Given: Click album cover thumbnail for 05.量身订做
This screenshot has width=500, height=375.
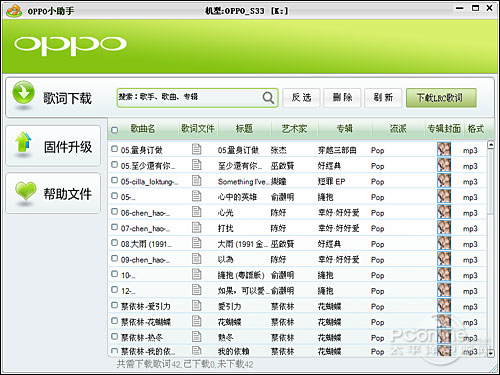Looking at the screenshot, I should point(444,149).
